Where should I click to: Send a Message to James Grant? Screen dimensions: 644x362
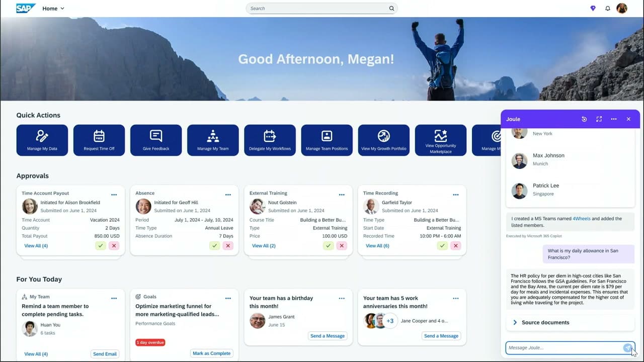(328, 336)
